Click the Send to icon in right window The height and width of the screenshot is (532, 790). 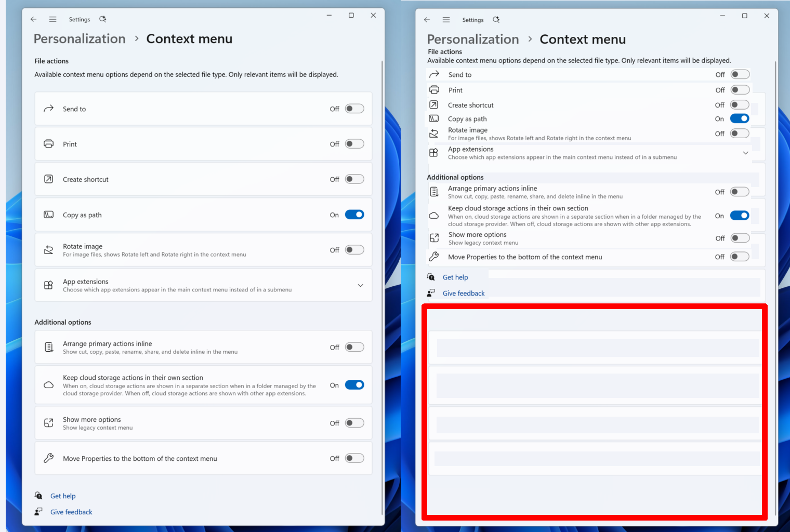pyautogui.click(x=434, y=74)
